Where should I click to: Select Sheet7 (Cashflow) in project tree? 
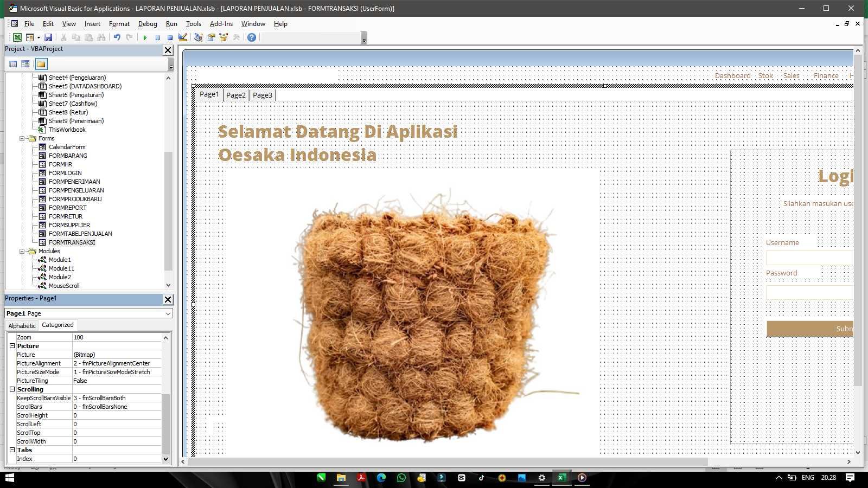[73, 104]
